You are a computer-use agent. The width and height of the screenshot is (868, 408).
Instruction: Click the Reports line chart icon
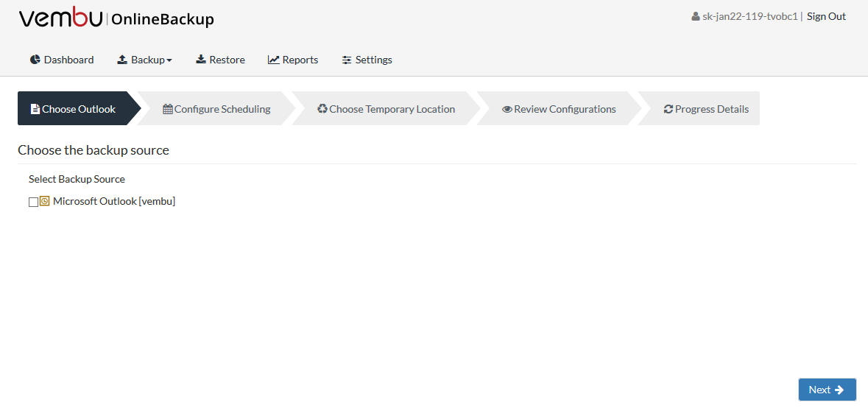(273, 59)
